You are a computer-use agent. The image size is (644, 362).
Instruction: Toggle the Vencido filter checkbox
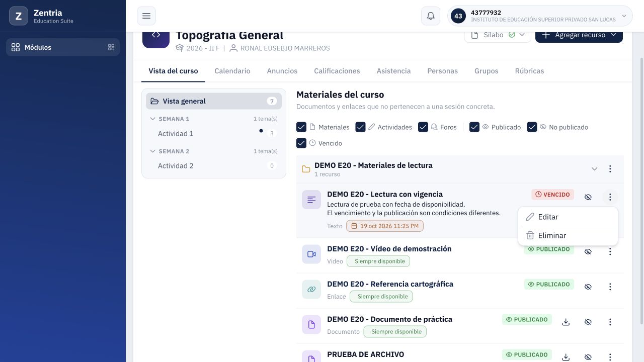click(x=301, y=143)
